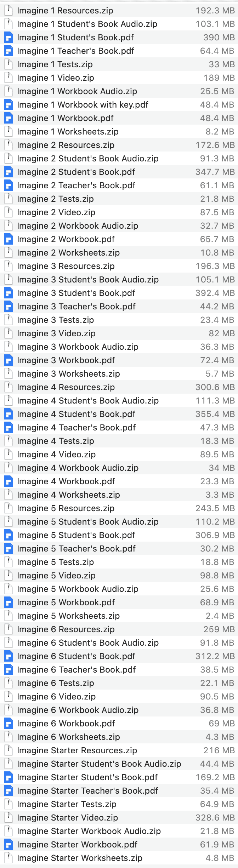The image size is (238, 868).
Task: Select Imagine 1 Tests.zip file name
Action: coord(55,64)
